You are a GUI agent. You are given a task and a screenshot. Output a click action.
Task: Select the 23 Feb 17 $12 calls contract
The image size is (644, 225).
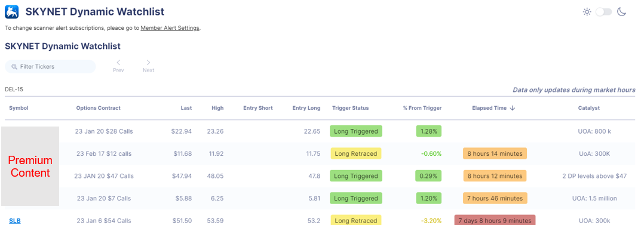click(x=103, y=153)
